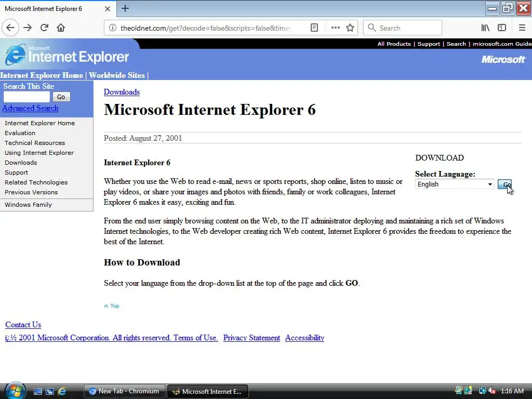Screen dimensions: 532x399
Task: Reload the page with the refresh icon
Action: click(45, 28)
